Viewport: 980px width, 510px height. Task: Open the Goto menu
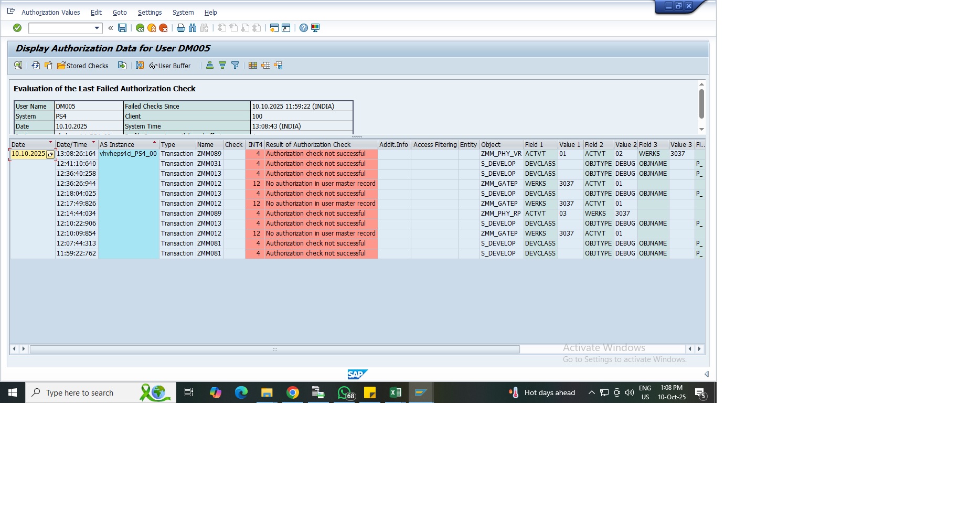(120, 12)
